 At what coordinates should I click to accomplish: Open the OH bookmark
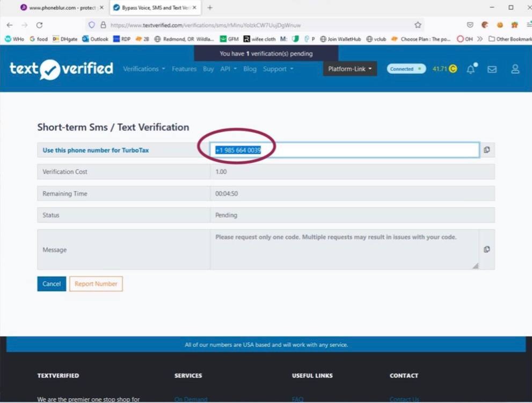click(x=465, y=39)
